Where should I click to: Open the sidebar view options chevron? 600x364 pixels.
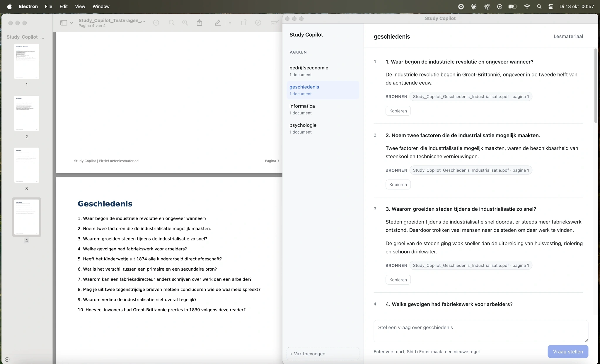(x=71, y=23)
